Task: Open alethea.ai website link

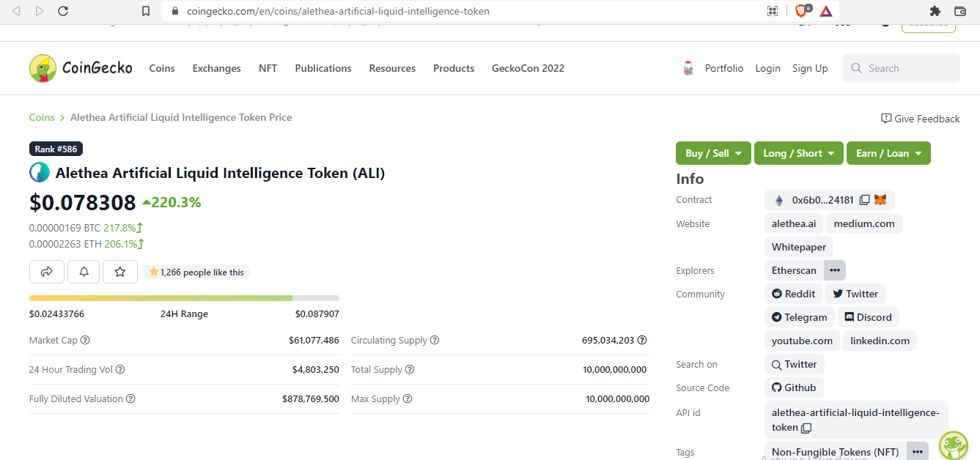Action: [794, 223]
